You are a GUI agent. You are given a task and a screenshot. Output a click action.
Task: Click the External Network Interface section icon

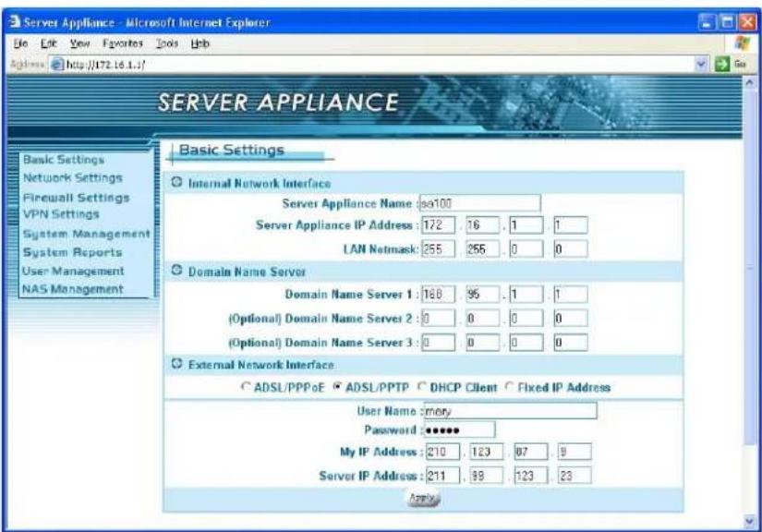tap(176, 364)
